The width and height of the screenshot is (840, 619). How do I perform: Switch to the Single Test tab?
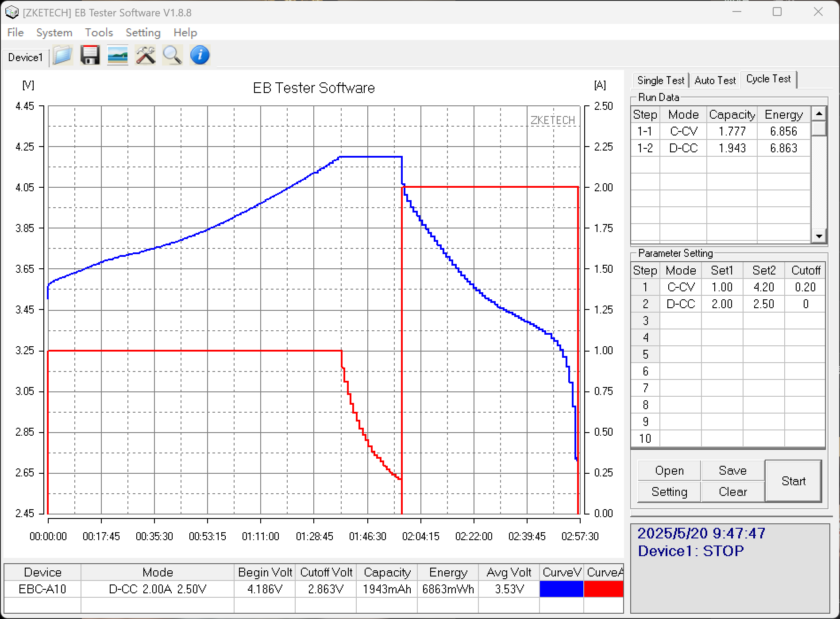pos(661,80)
